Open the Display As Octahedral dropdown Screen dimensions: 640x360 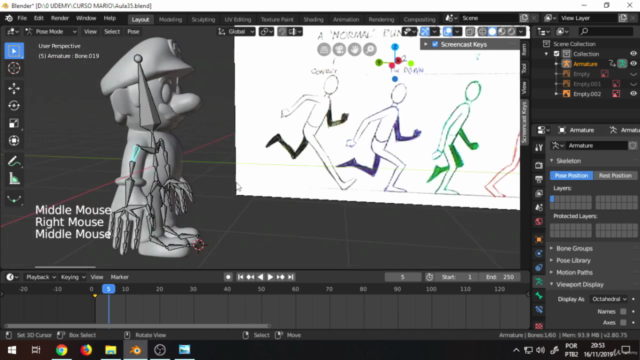click(x=609, y=299)
